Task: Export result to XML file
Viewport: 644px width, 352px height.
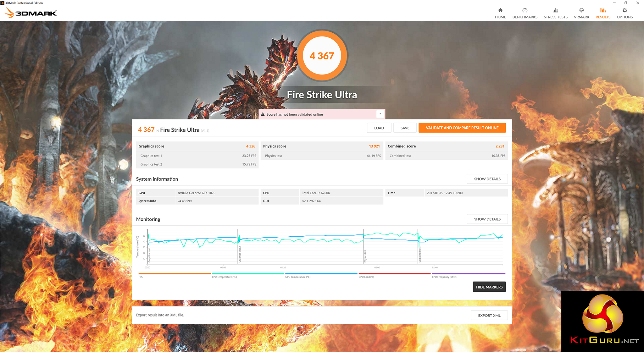Action: coord(489,315)
